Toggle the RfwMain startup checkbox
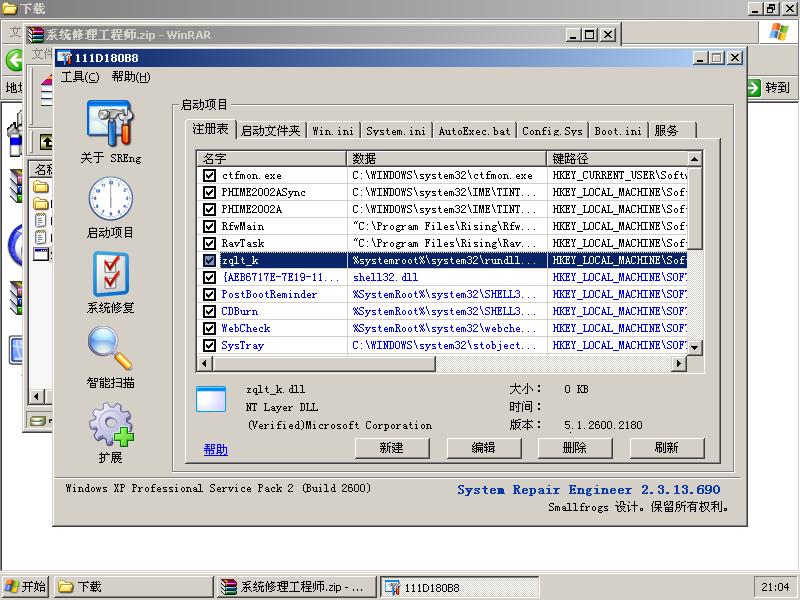Viewport: 800px width, 600px height. click(x=209, y=227)
